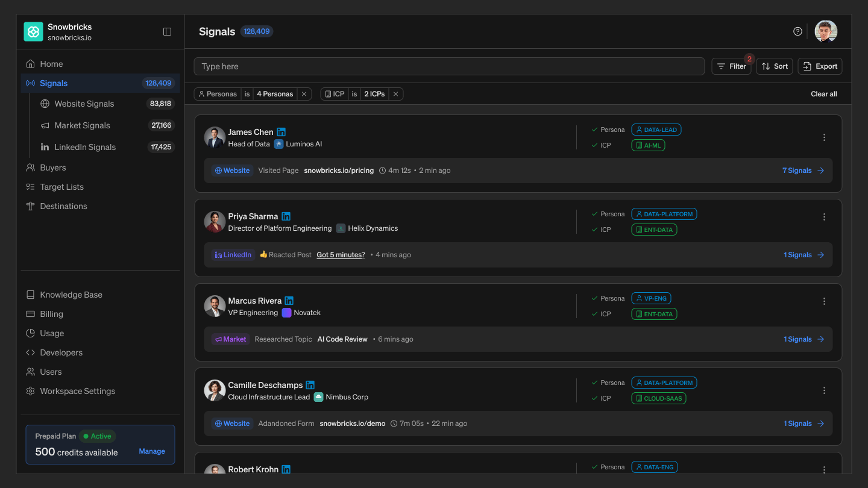Open the Knowledge Base page
This screenshot has height=488, width=868.
(x=100, y=295)
